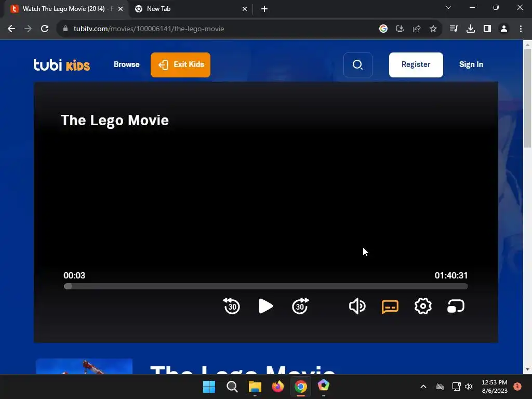
Task: Open the Chrome profile menu
Action: pos(504,29)
